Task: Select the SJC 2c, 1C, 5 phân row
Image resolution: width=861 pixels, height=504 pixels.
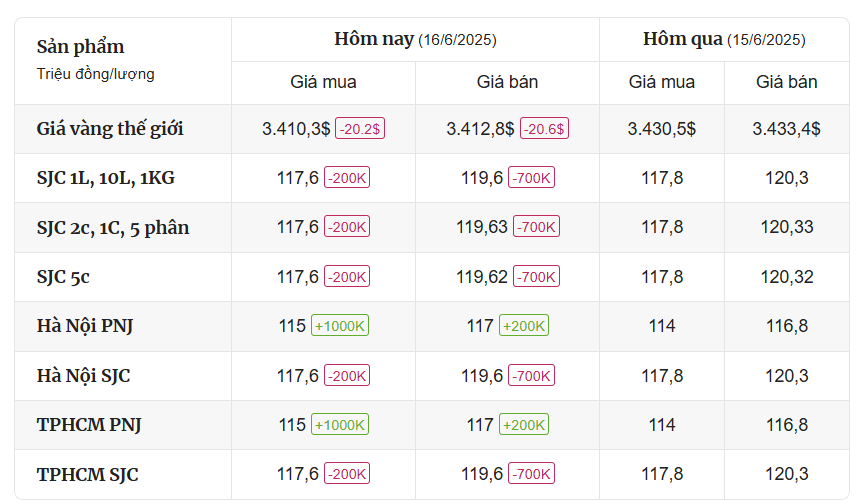Action: [x=432, y=227]
